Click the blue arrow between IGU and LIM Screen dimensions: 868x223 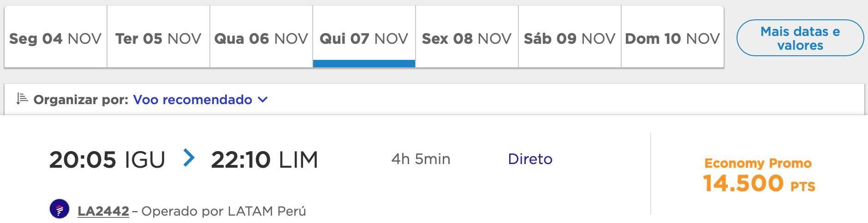click(189, 158)
